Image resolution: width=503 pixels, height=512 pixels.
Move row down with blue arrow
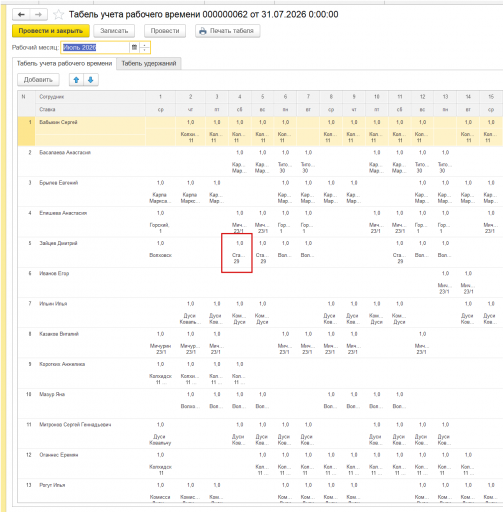tap(91, 80)
